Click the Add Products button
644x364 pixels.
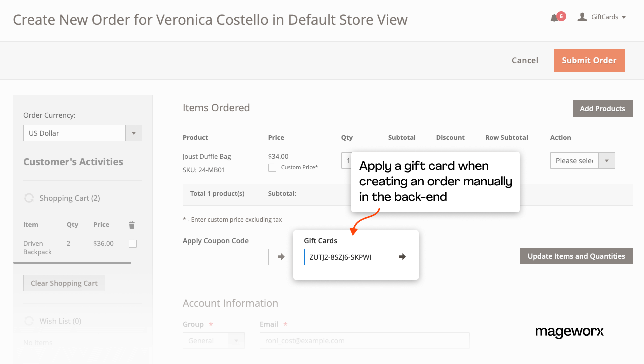(602, 109)
